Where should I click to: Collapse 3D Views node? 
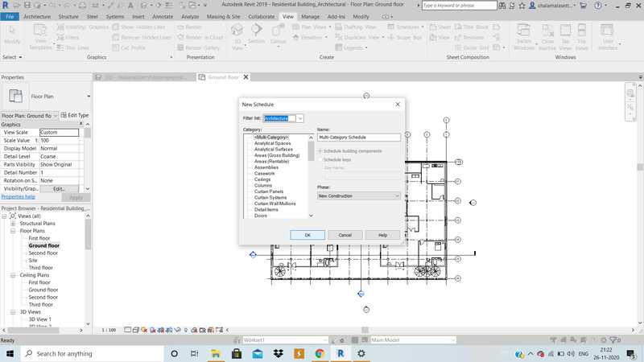(x=13, y=312)
